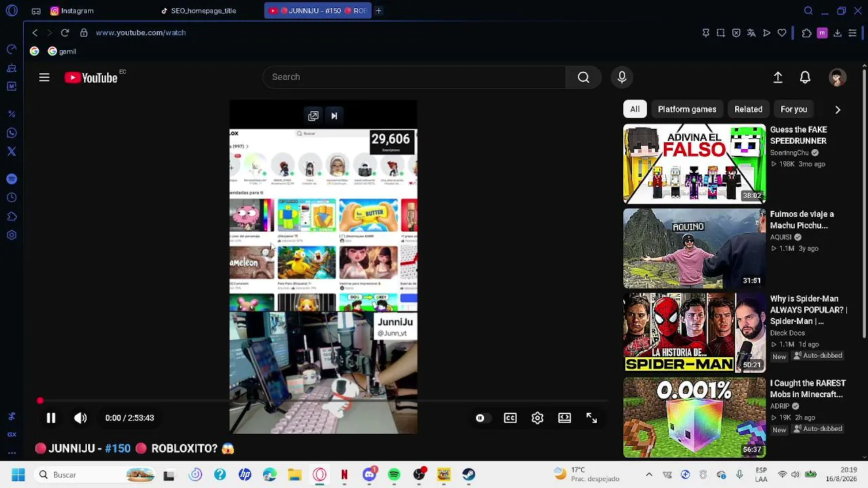Pause the video playback

[51, 418]
